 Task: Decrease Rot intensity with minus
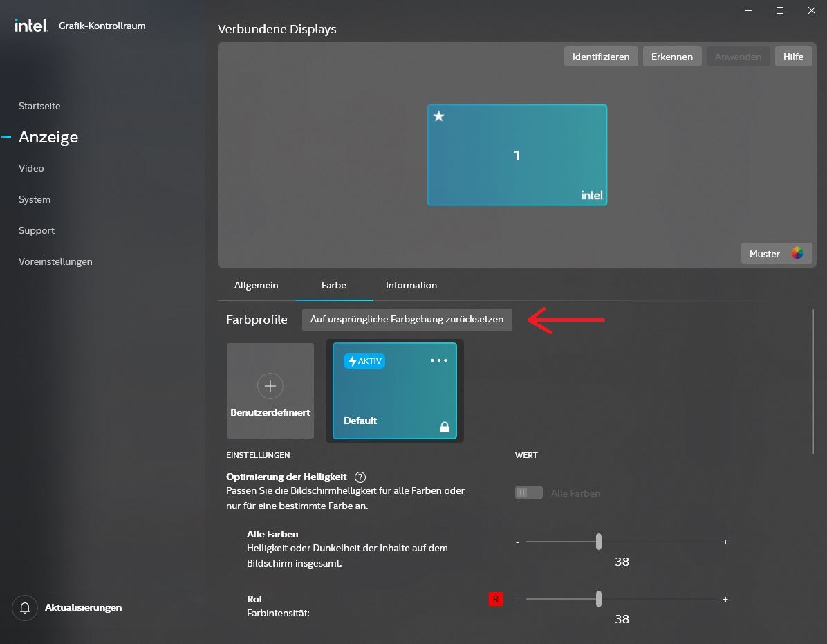(x=518, y=600)
